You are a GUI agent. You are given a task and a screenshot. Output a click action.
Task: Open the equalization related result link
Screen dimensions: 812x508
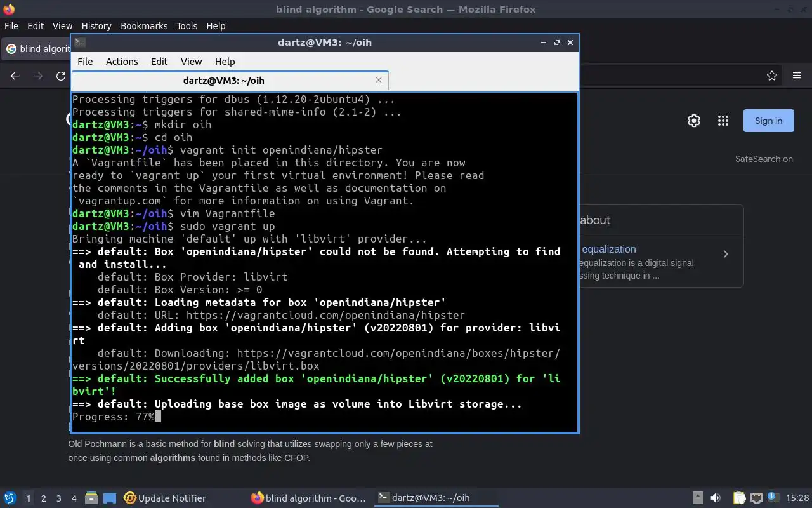[x=609, y=250]
